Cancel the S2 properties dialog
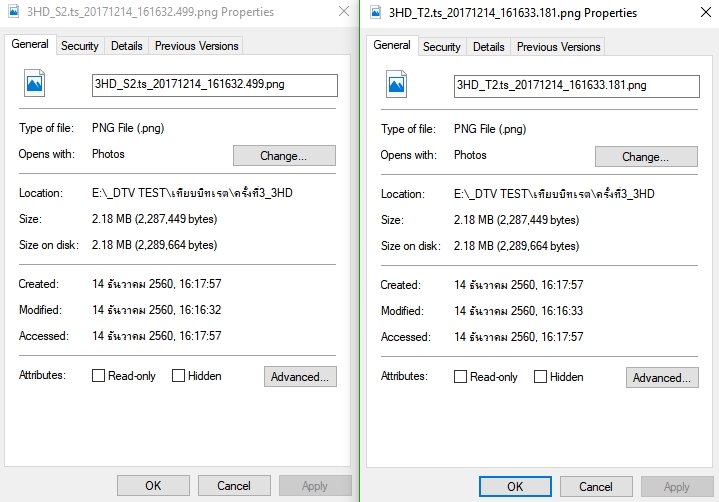Image resolution: width=719 pixels, height=502 pixels. coord(234,485)
